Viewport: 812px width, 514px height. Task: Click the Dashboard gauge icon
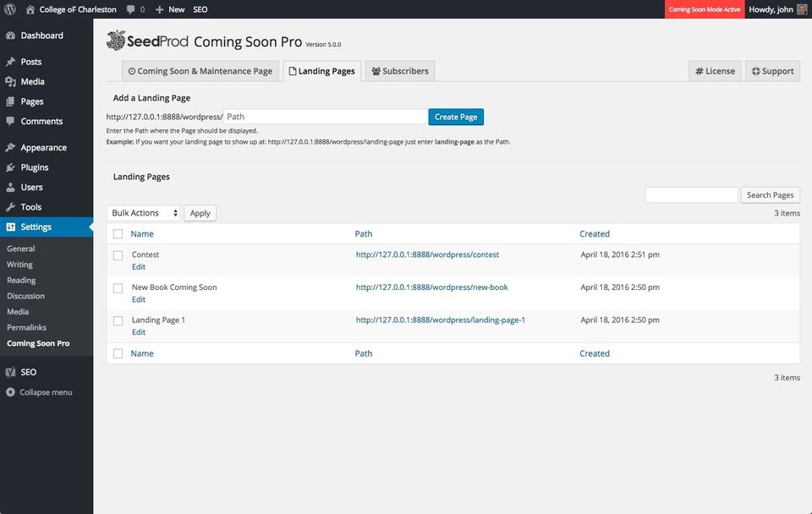point(10,36)
